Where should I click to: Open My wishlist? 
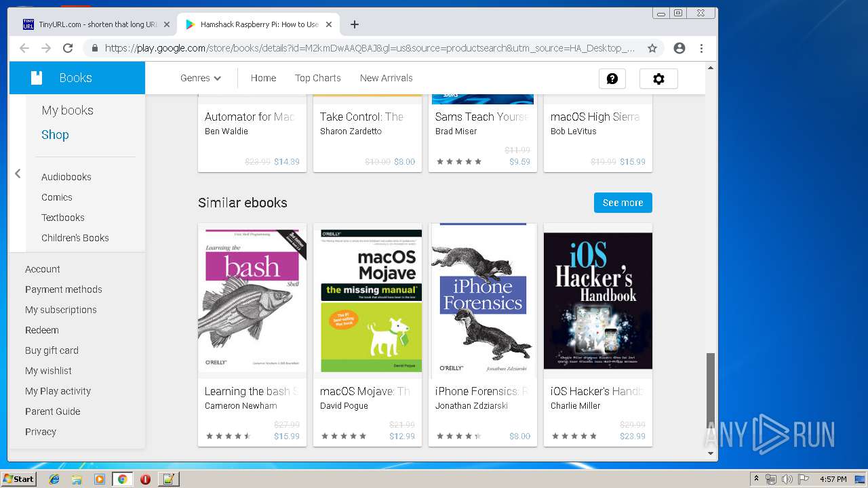(x=48, y=371)
